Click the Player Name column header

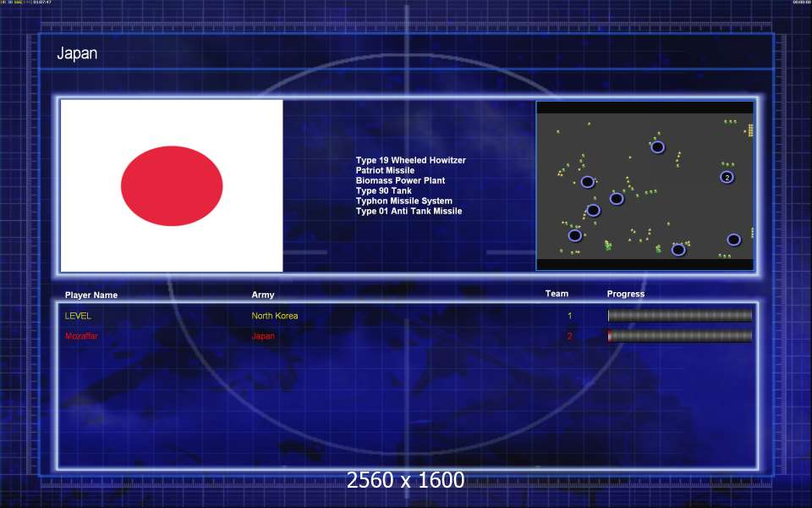pos(91,295)
